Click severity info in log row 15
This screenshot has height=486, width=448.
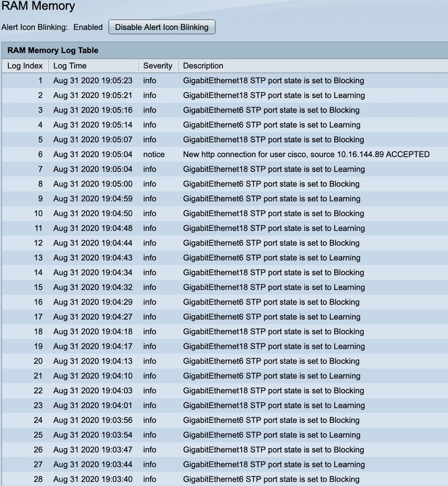(150, 287)
